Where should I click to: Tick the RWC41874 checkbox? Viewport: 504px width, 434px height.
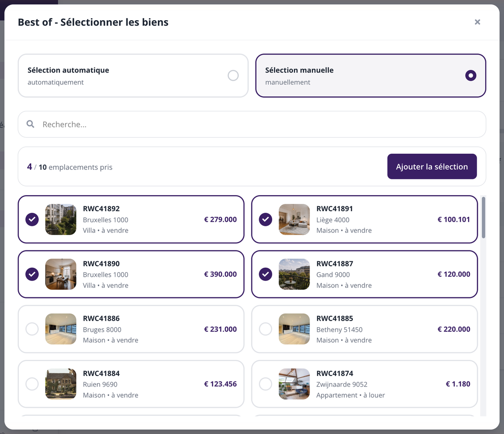pos(266,384)
